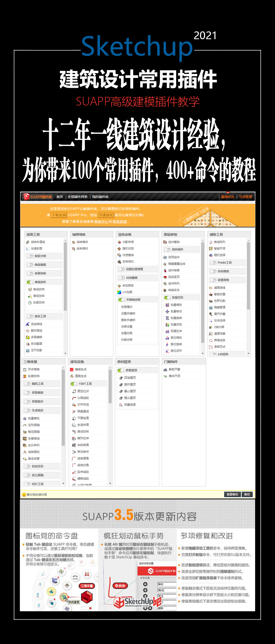Image resolution: width=275 pixels, height=644 pixels.
Task: Select the 快速封面 tool icon
Action: click(x=27, y=248)
